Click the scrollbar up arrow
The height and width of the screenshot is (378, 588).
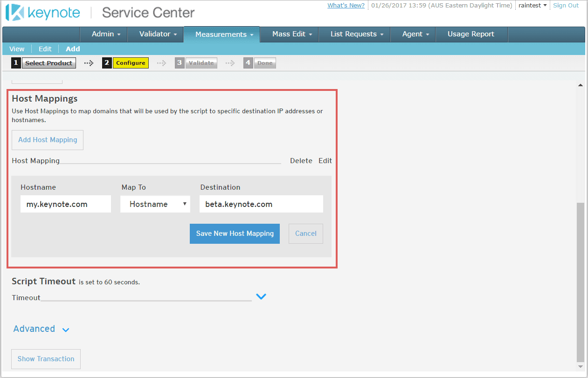coord(580,85)
